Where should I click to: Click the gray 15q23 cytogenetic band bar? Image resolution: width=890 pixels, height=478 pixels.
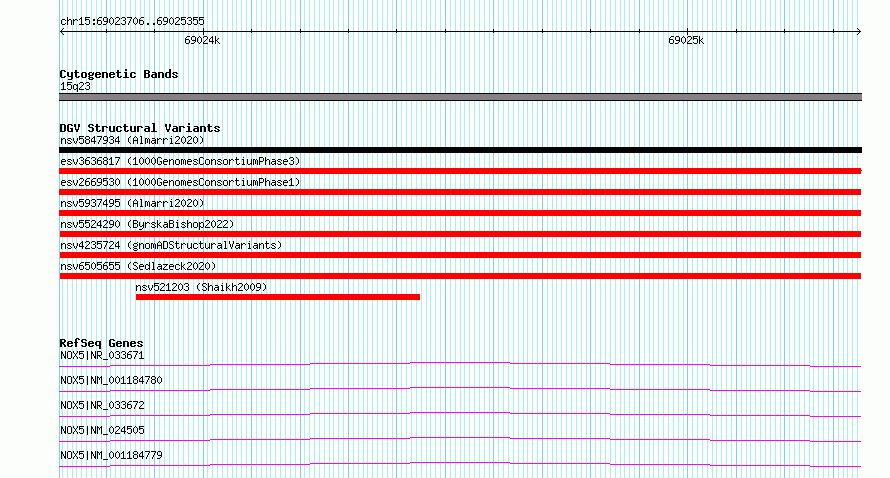click(x=460, y=97)
